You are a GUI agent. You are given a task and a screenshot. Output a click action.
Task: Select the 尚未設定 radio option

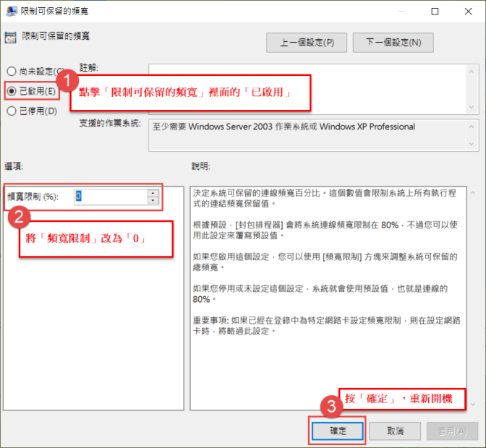tap(11, 72)
